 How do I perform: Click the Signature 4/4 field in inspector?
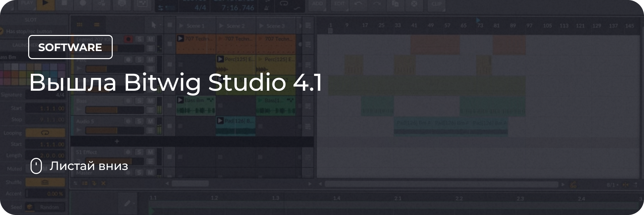tap(46, 95)
